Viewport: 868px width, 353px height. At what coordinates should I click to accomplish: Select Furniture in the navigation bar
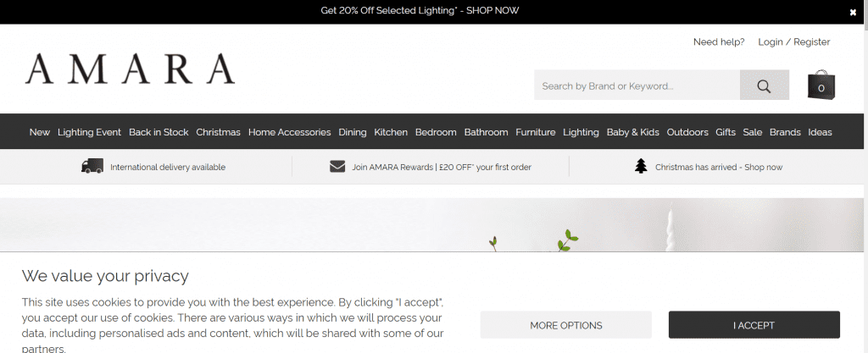pos(535,132)
